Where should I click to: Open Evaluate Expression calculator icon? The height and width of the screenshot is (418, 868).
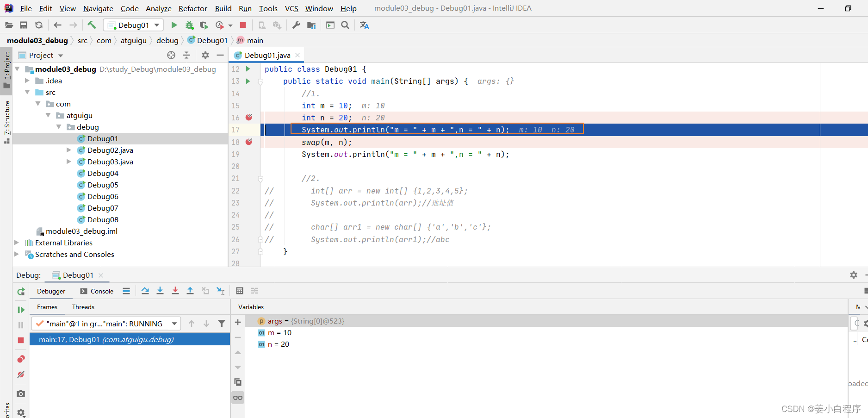pyautogui.click(x=240, y=291)
